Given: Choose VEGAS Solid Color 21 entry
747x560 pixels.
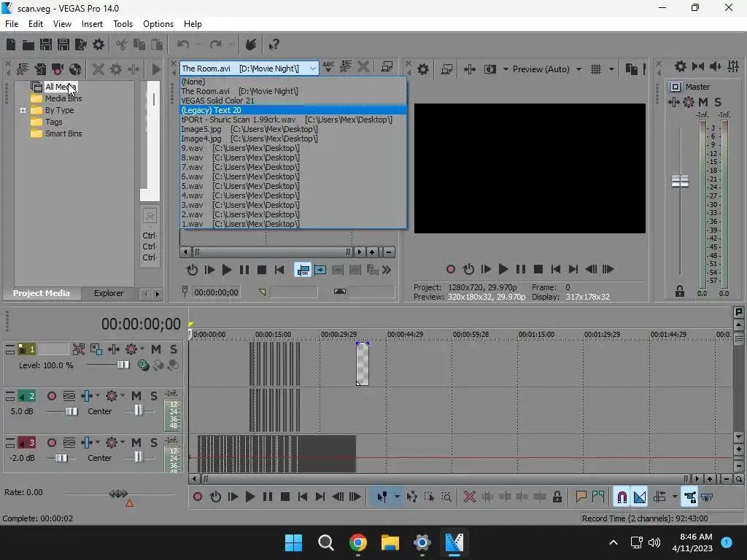Looking at the screenshot, I should pyautogui.click(x=293, y=101).
